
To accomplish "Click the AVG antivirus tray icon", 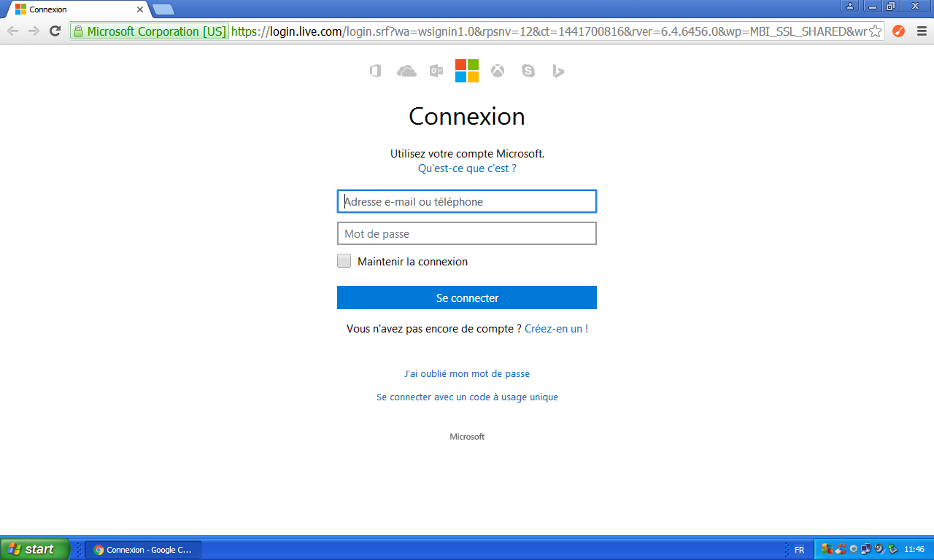I will [x=827, y=549].
